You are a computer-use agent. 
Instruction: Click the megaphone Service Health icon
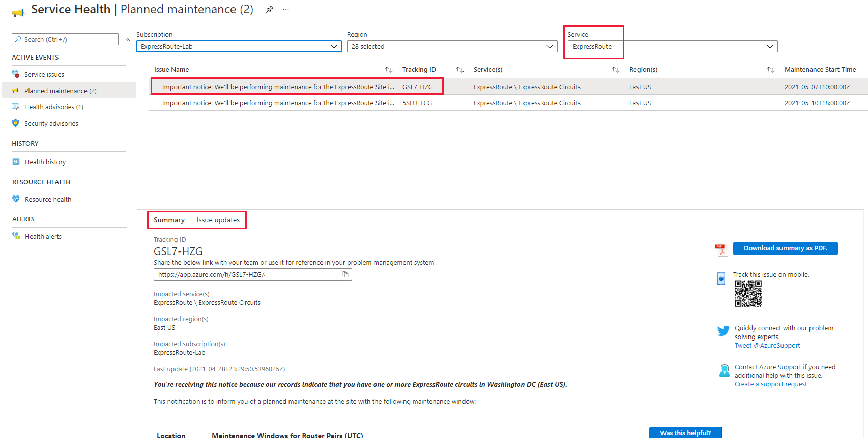click(x=18, y=12)
